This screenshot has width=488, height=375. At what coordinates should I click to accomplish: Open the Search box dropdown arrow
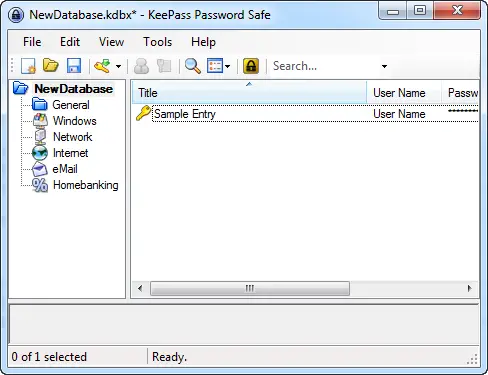[384, 66]
